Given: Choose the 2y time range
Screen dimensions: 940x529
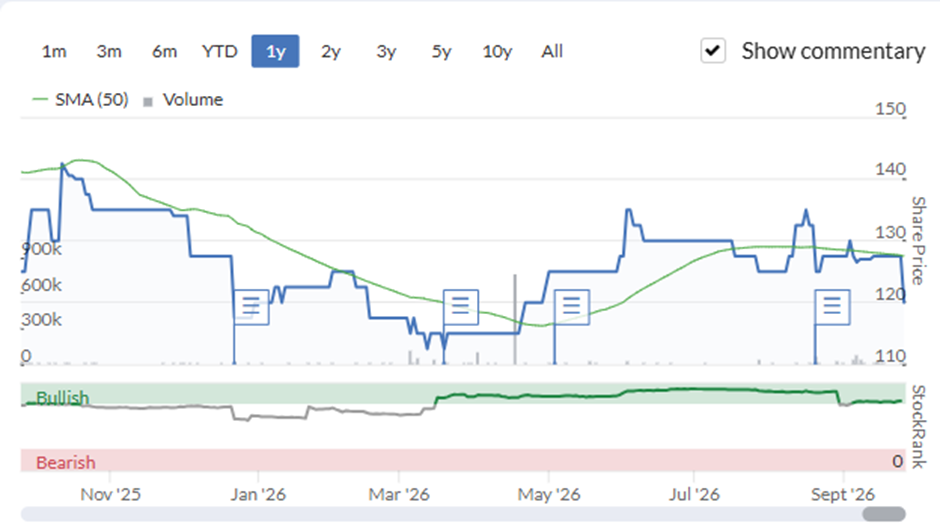Looking at the screenshot, I should point(330,52).
